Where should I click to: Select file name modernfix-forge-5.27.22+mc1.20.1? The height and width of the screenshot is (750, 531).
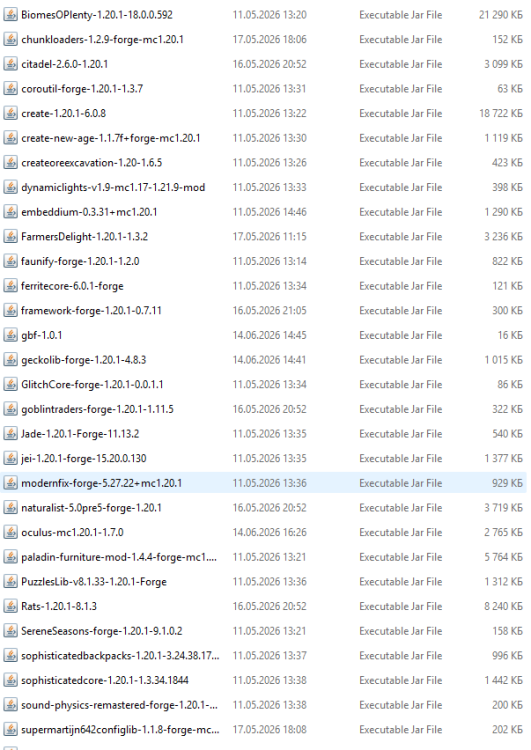click(x=101, y=483)
